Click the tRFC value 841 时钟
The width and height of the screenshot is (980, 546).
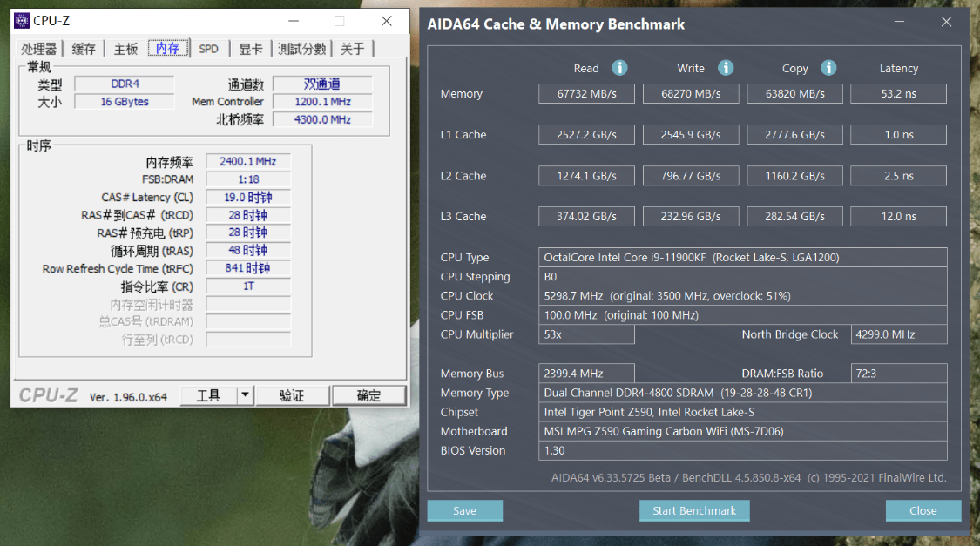click(x=248, y=268)
